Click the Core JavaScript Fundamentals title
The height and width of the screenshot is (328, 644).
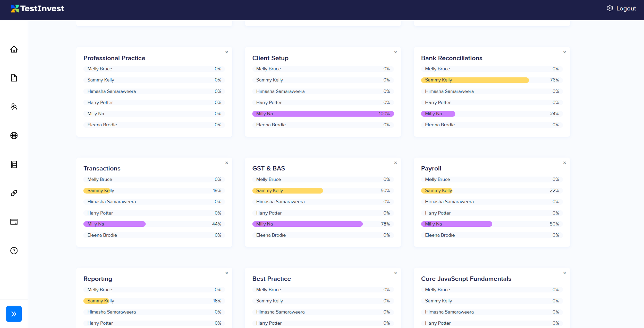[466, 279]
